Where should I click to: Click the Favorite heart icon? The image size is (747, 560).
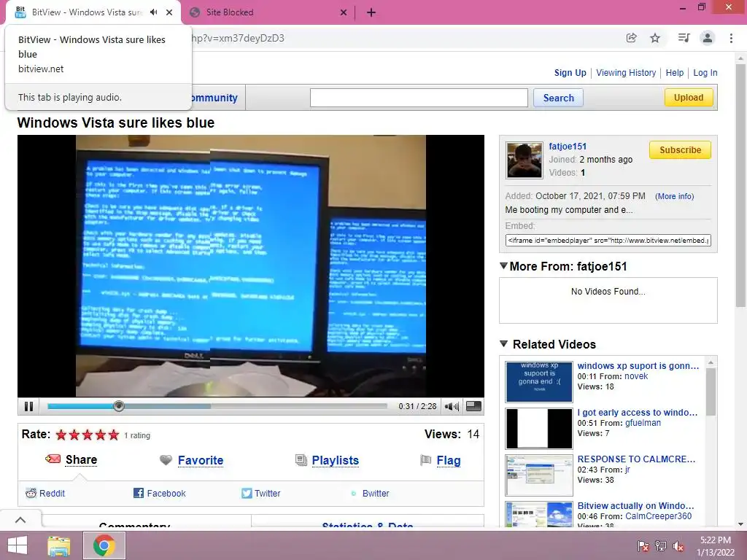coord(166,460)
